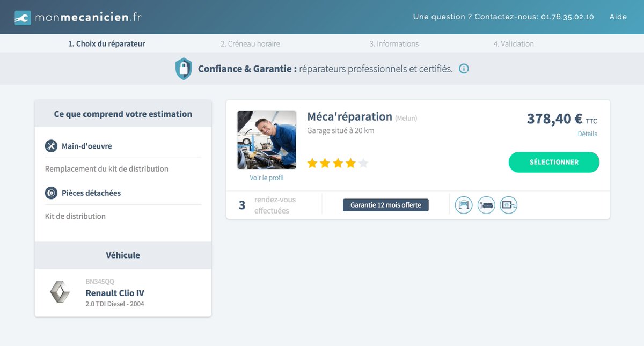Click the diagnostic device service icon
The height and width of the screenshot is (346, 644).
pyautogui.click(x=509, y=205)
